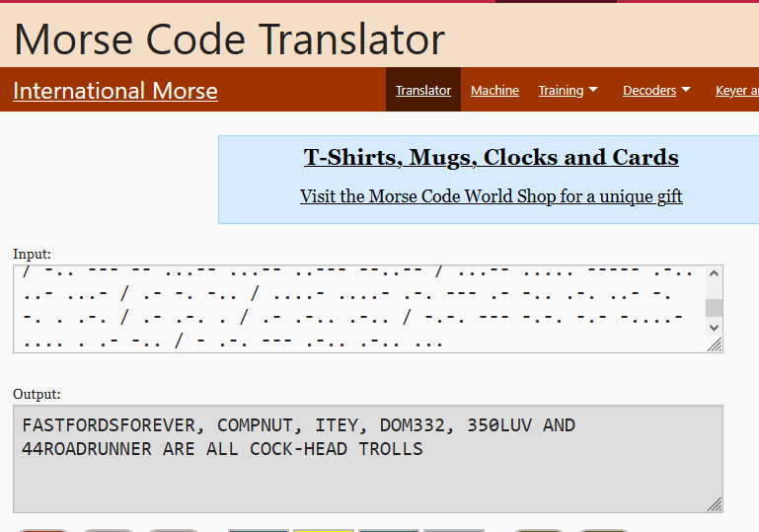Click the Morse Code Translator heading
This screenshot has width=759, height=532.
click(x=229, y=39)
